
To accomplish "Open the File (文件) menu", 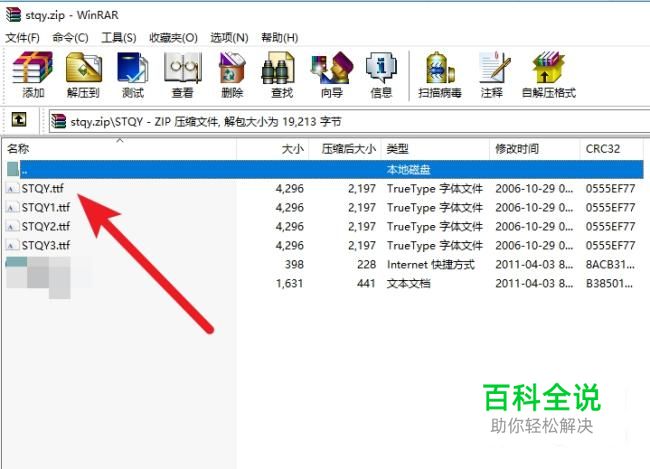I will click(x=22, y=38).
